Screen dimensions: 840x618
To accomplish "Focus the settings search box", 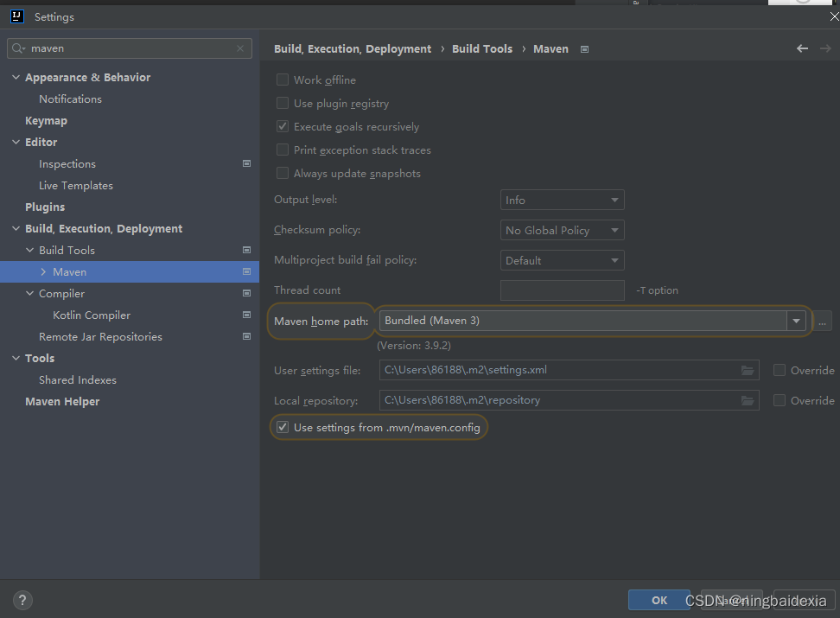I will (130, 48).
